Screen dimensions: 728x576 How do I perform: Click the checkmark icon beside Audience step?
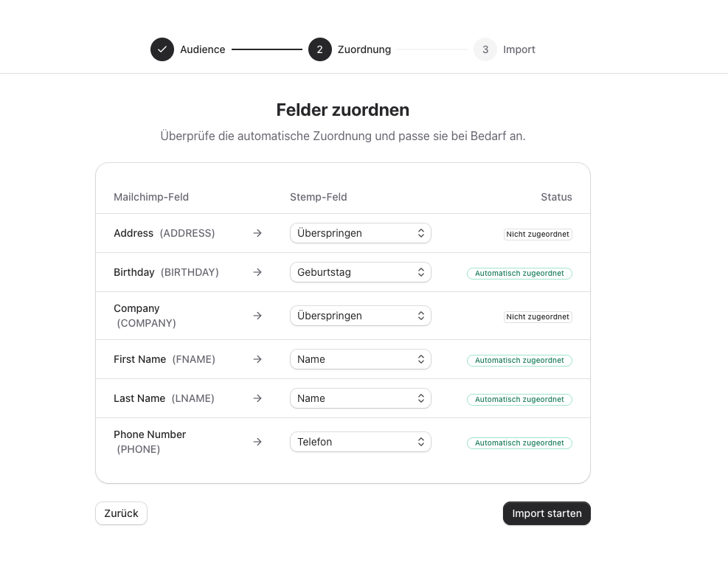click(162, 49)
